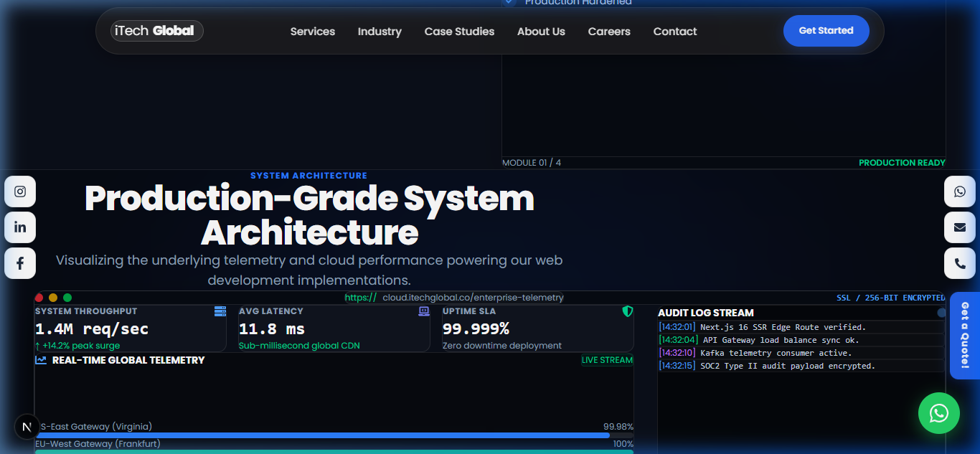The height and width of the screenshot is (454, 980).
Task: Click the shield icon in Uptime SLA card
Action: coord(628,311)
